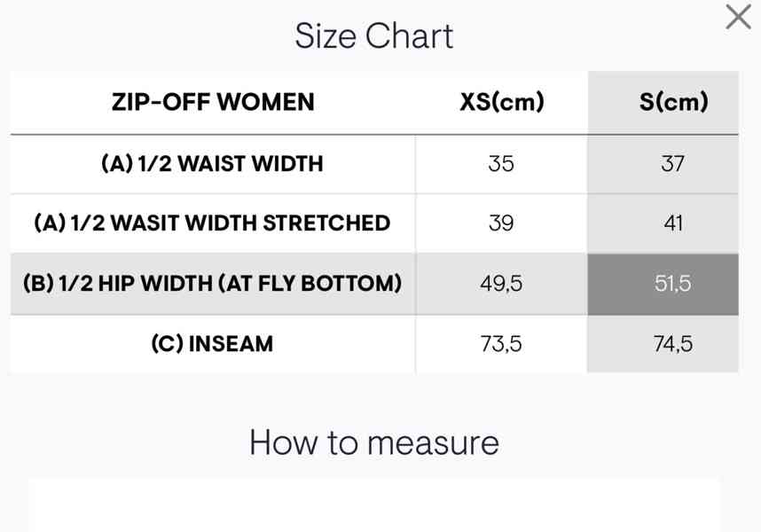761x532 pixels.
Task: Select the XS(cm) column header
Action: point(502,102)
